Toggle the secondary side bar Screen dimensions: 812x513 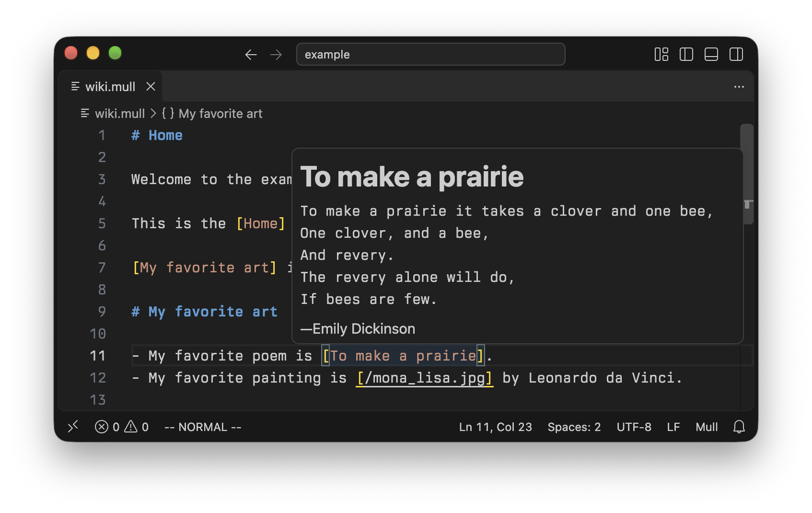tap(736, 54)
